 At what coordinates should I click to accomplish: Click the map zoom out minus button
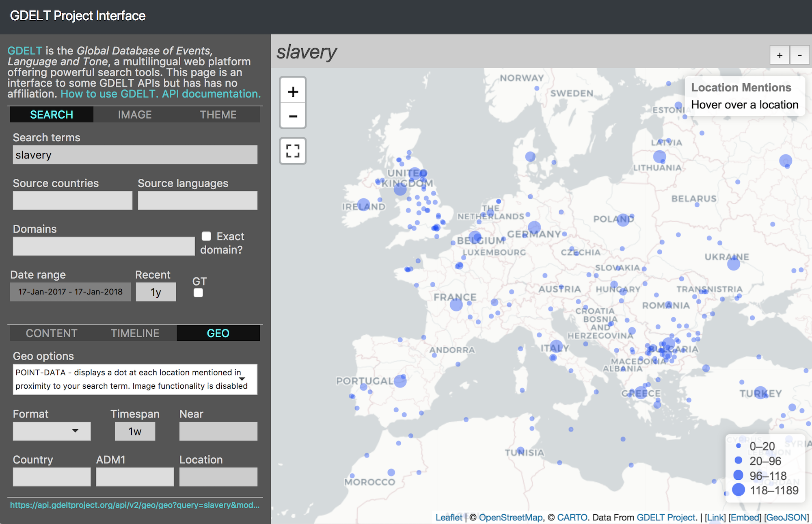[x=293, y=117]
